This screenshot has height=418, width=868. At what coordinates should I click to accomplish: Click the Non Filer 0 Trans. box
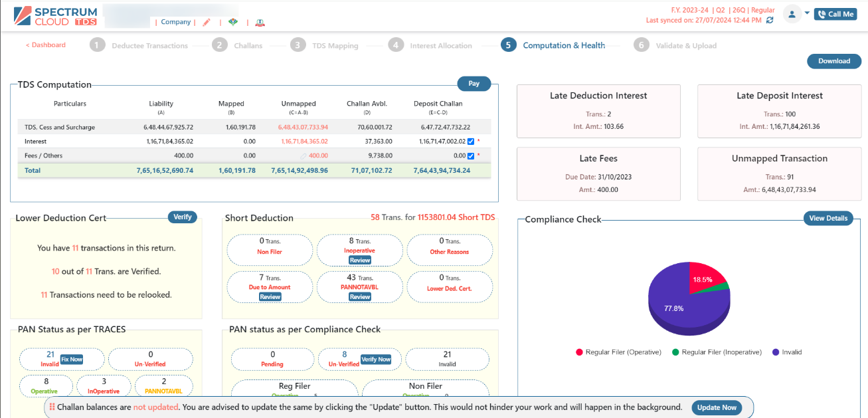click(x=270, y=250)
